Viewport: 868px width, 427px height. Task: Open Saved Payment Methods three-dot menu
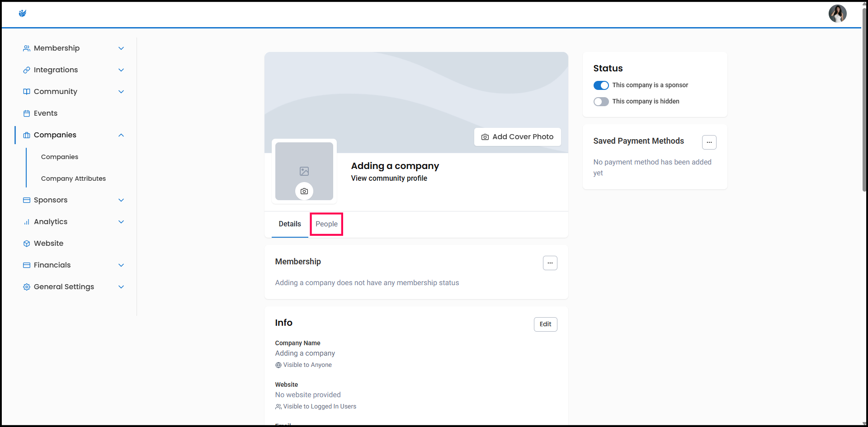(709, 142)
